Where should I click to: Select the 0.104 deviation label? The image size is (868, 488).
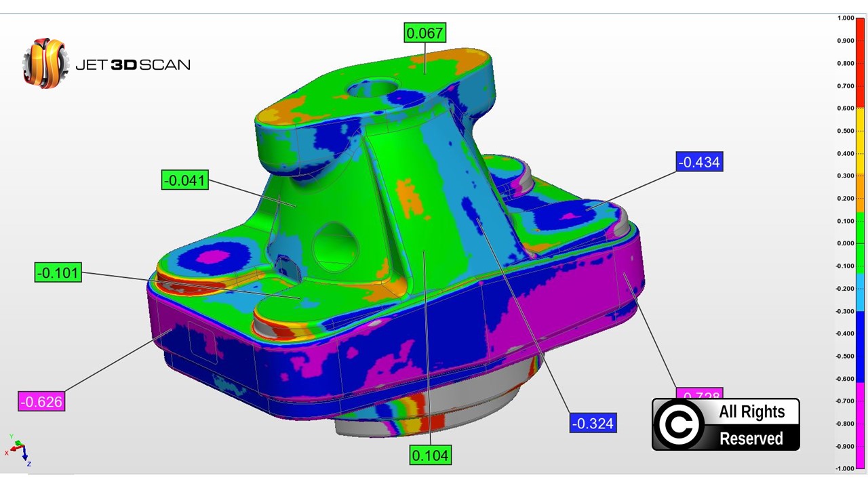pos(430,455)
